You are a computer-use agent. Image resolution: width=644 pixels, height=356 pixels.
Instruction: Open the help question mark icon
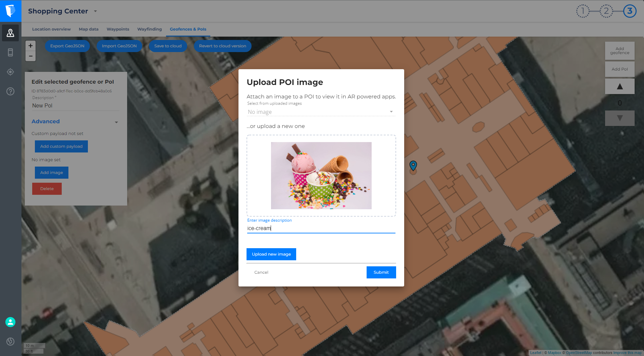click(10, 91)
